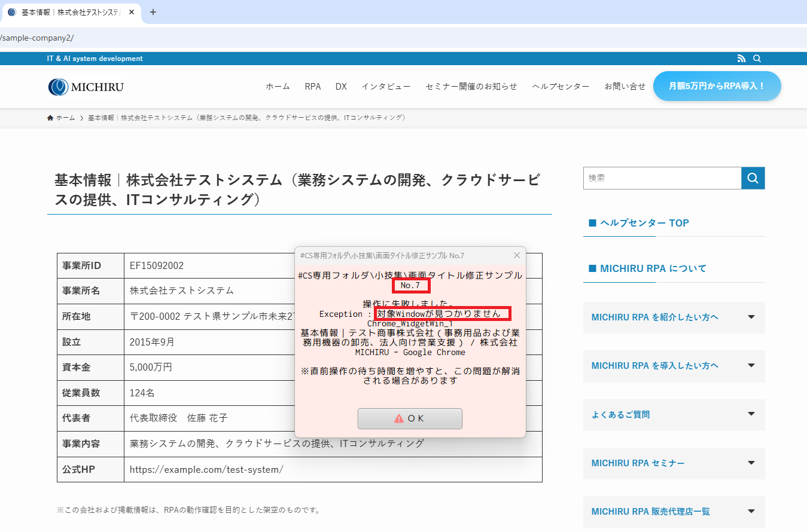807x532 pixels.
Task: Click the ホーム breadcrumb link
Action: pyautogui.click(x=65, y=118)
